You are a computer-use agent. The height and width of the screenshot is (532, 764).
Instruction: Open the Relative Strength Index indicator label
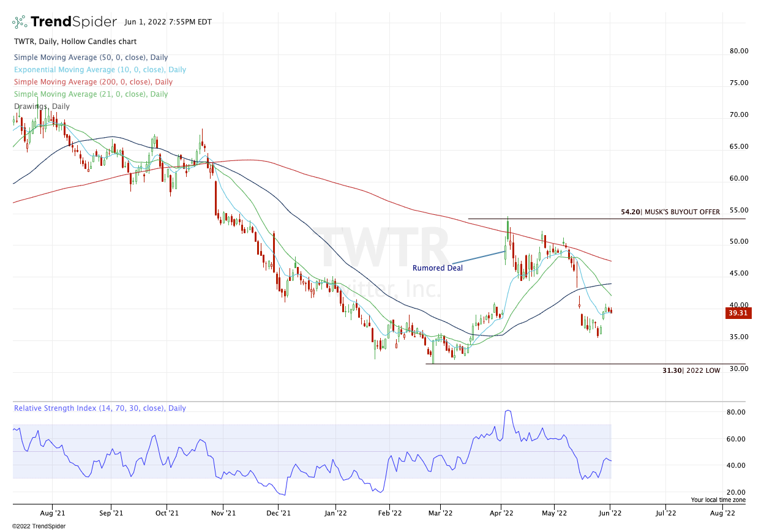point(100,408)
